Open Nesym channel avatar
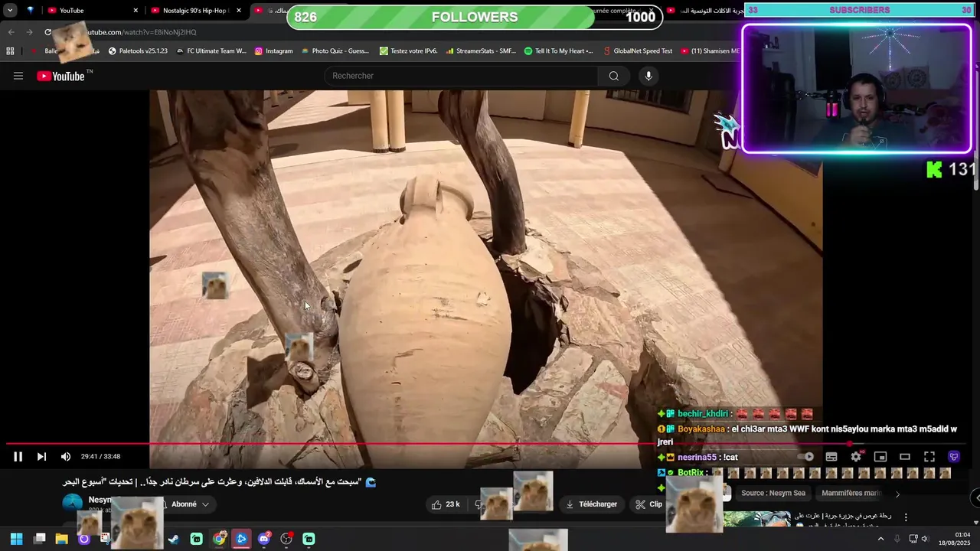 pyautogui.click(x=72, y=504)
